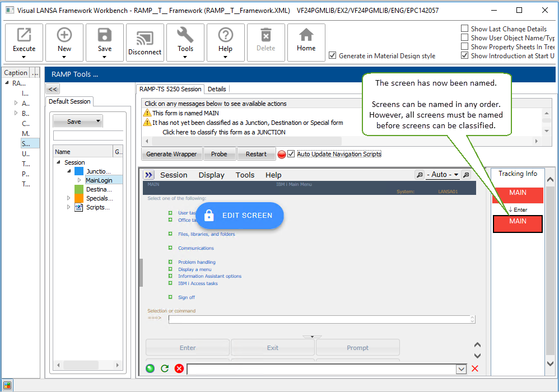559x392 pixels.
Task: Click the Selection or command input field
Action: pos(322,319)
